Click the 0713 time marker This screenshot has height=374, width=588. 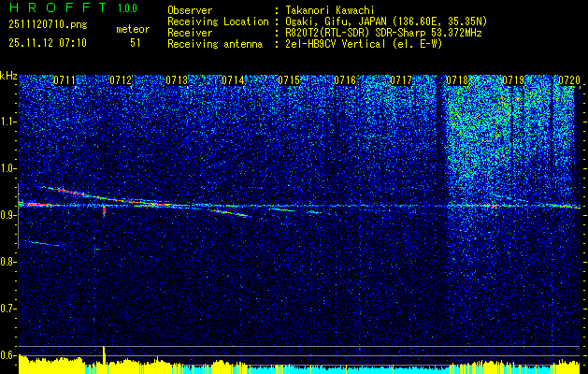(x=177, y=79)
